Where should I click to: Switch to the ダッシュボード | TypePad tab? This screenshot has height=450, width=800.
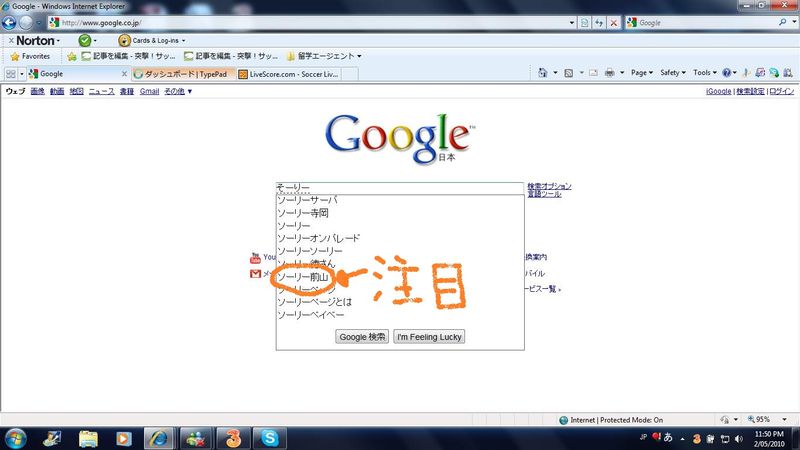(x=183, y=74)
